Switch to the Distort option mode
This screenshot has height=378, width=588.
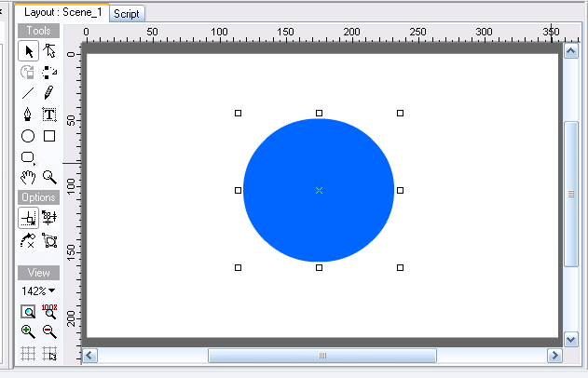[x=49, y=240]
